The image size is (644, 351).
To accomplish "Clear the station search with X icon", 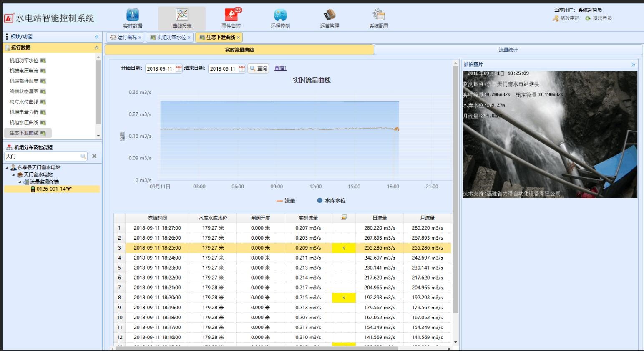I will (x=94, y=156).
